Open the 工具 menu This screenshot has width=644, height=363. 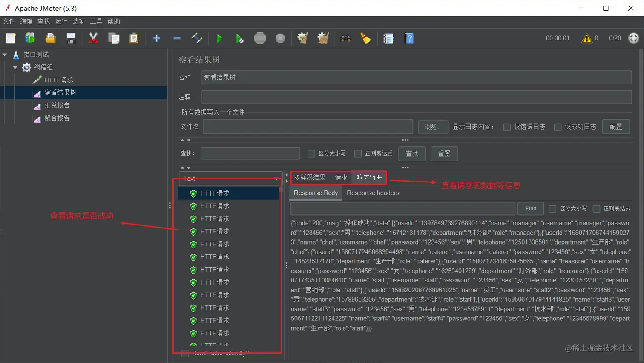pyautogui.click(x=96, y=21)
